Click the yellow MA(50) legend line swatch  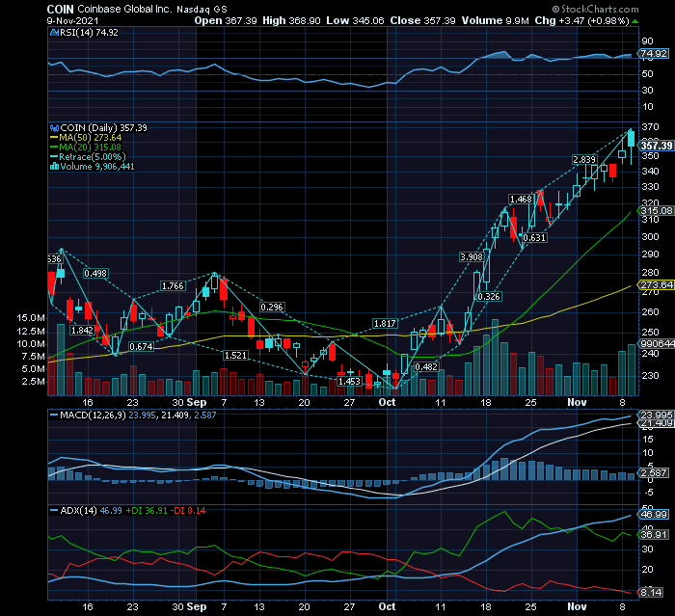coord(54,138)
